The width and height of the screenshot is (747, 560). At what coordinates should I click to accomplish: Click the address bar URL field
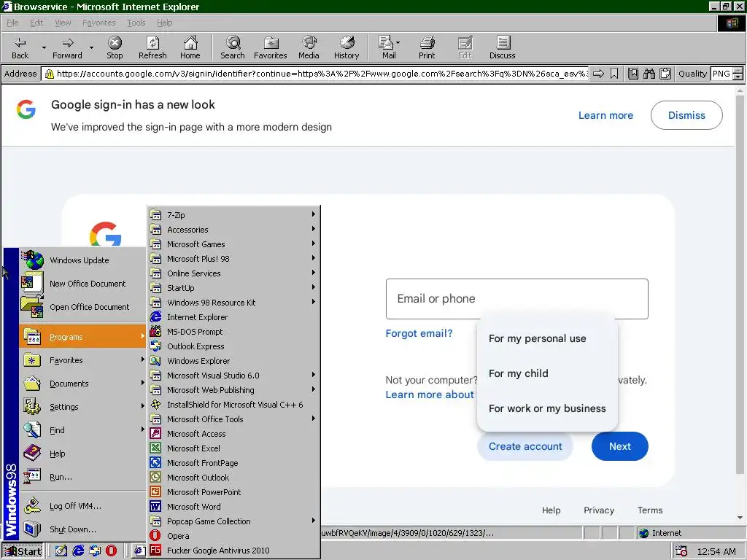[x=316, y=74]
